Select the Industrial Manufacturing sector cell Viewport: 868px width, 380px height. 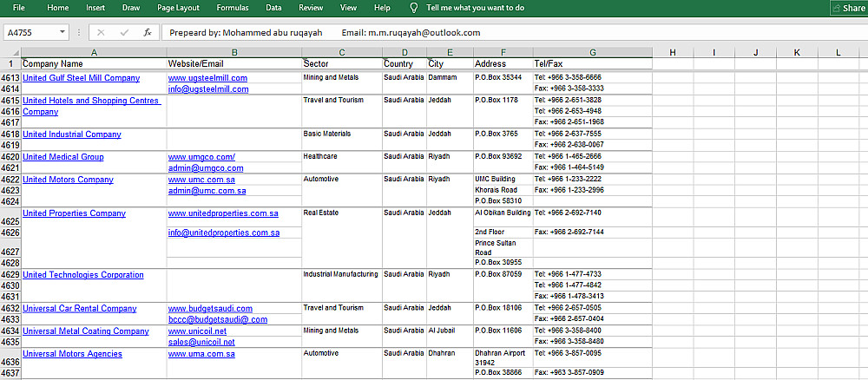pyautogui.click(x=341, y=285)
